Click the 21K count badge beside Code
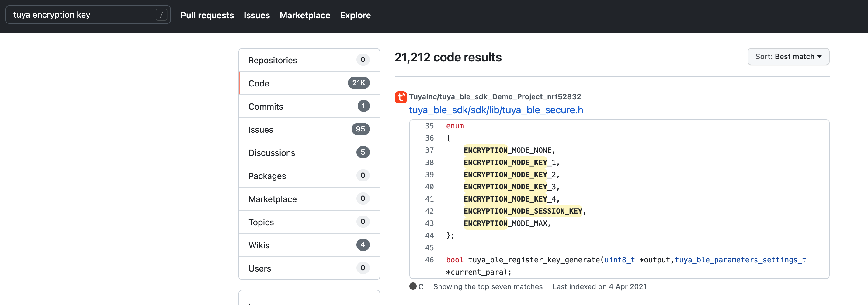 pos(359,83)
